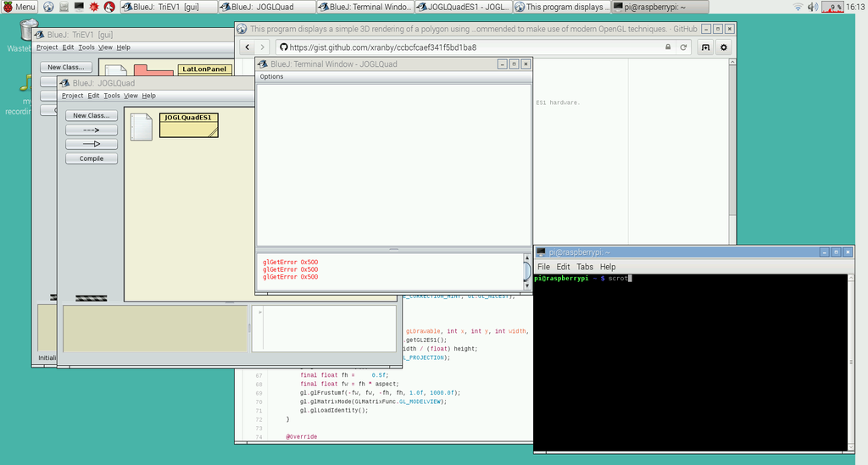This screenshot has width=868, height=465.
Task: Click the Wi-Fi network tray icon
Action: [x=798, y=7]
